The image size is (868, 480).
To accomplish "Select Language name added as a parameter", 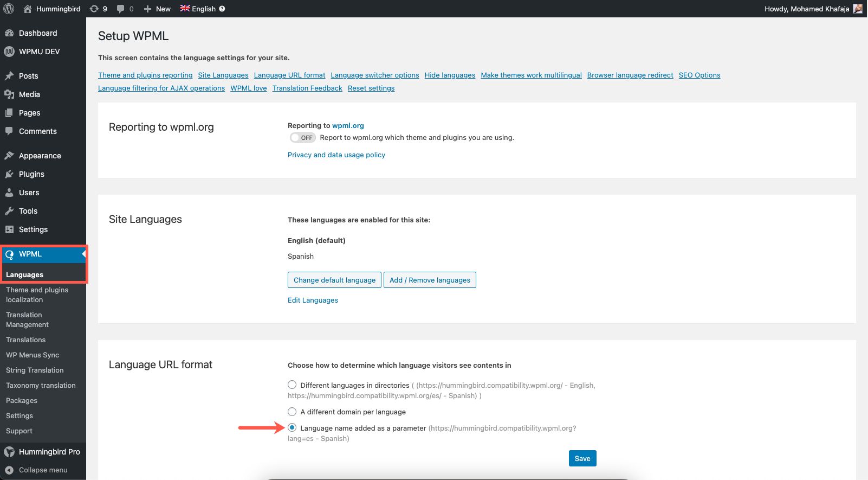I will (x=292, y=427).
